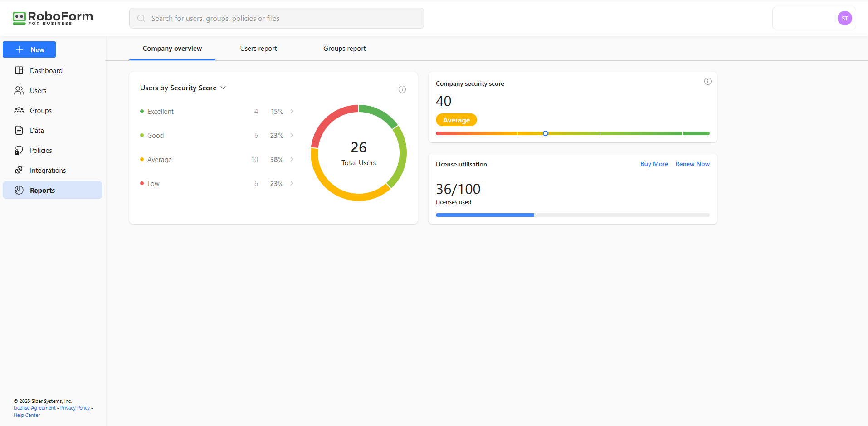
Task: Open Users section via its icon
Action: tap(19, 91)
